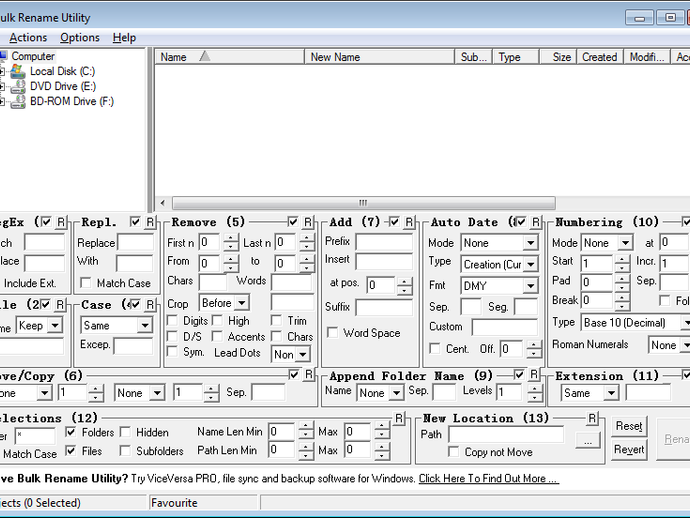The image size is (690, 518).
Task: Click the Revert button
Action: pos(629,449)
